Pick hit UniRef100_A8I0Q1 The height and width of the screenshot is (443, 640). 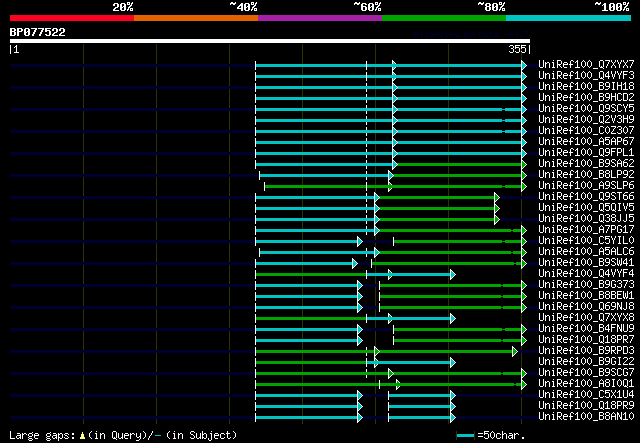(586, 384)
